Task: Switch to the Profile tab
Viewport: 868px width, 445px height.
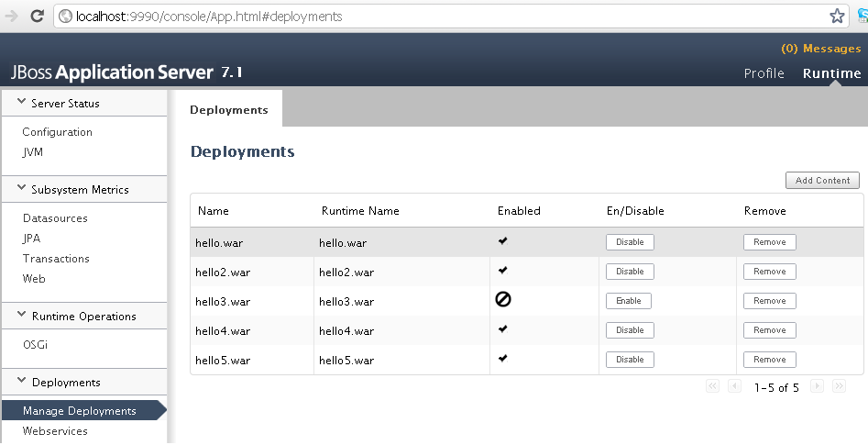Action: (x=764, y=73)
